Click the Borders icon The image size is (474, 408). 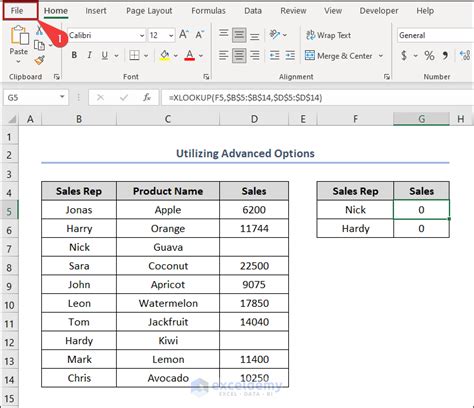tap(134, 55)
